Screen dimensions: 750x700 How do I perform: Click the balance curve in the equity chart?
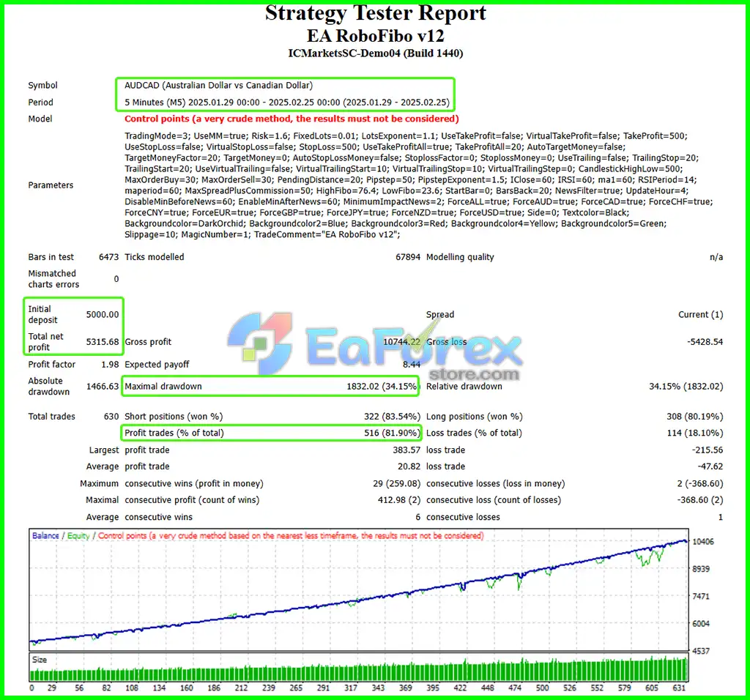(359, 600)
